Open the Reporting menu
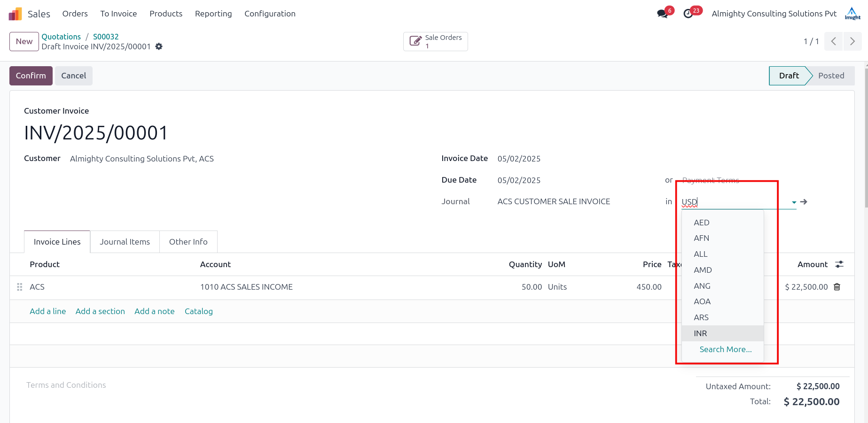This screenshot has width=868, height=423. 213,14
